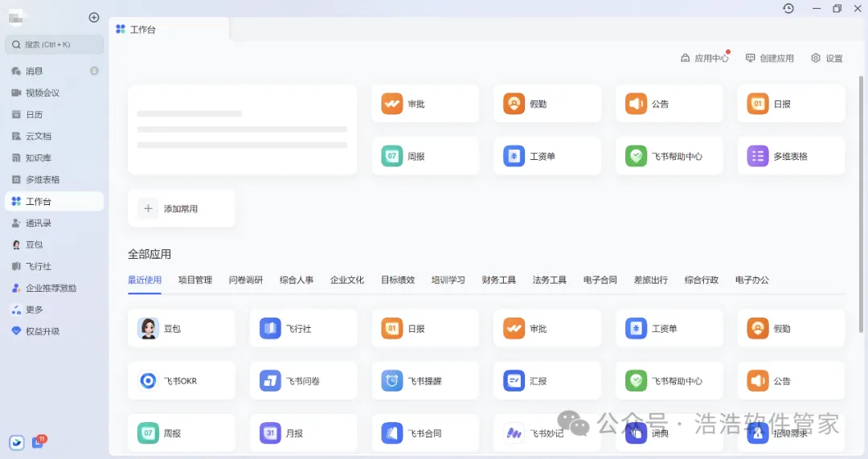Open 设置 for the workbench

point(826,58)
